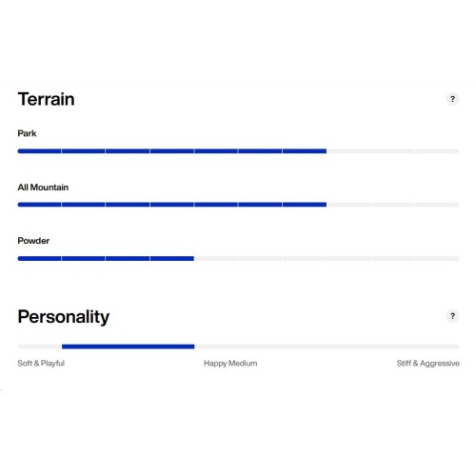Viewport: 476px width, 476px height.
Task: Open the Personality help question mark icon
Action: (x=452, y=316)
